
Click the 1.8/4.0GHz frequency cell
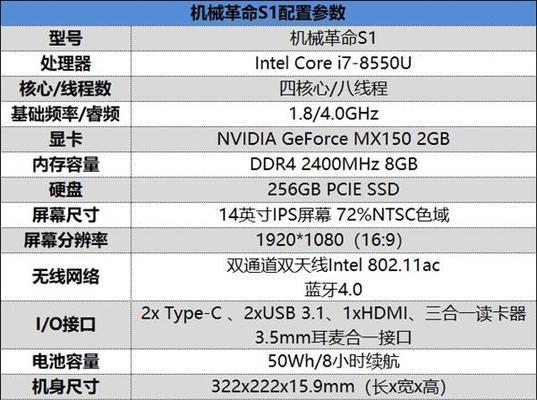pos(334,114)
